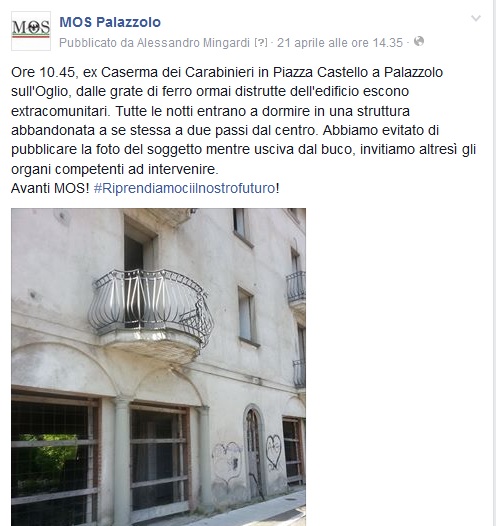
Task: Open the 21 aprile alle ore 14.35 timestamp
Action: 340,43
